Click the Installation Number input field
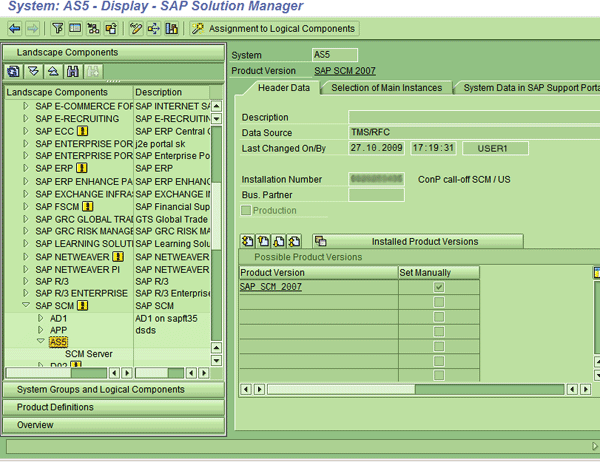This screenshot has width=600, height=468. (x=376, y=178)
